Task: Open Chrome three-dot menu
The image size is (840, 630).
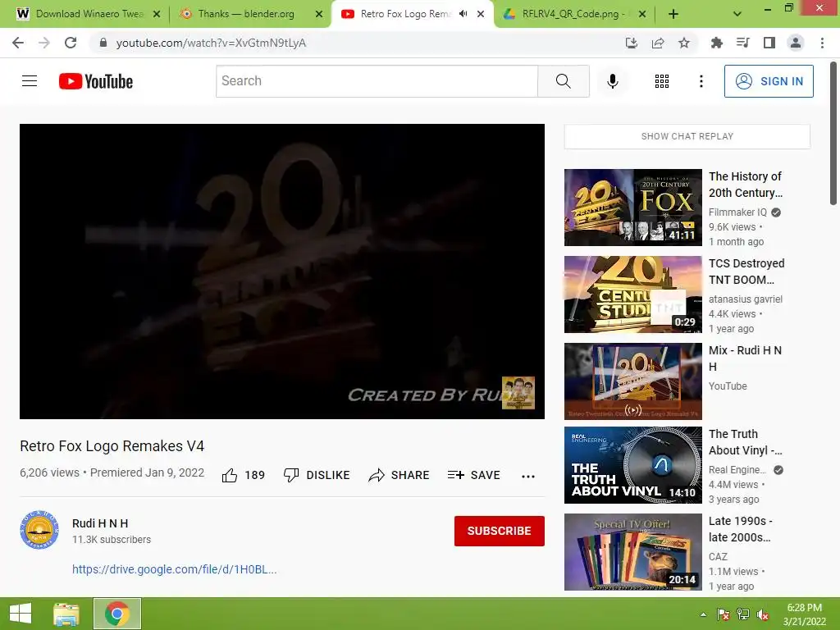Action: click(822, 43)
